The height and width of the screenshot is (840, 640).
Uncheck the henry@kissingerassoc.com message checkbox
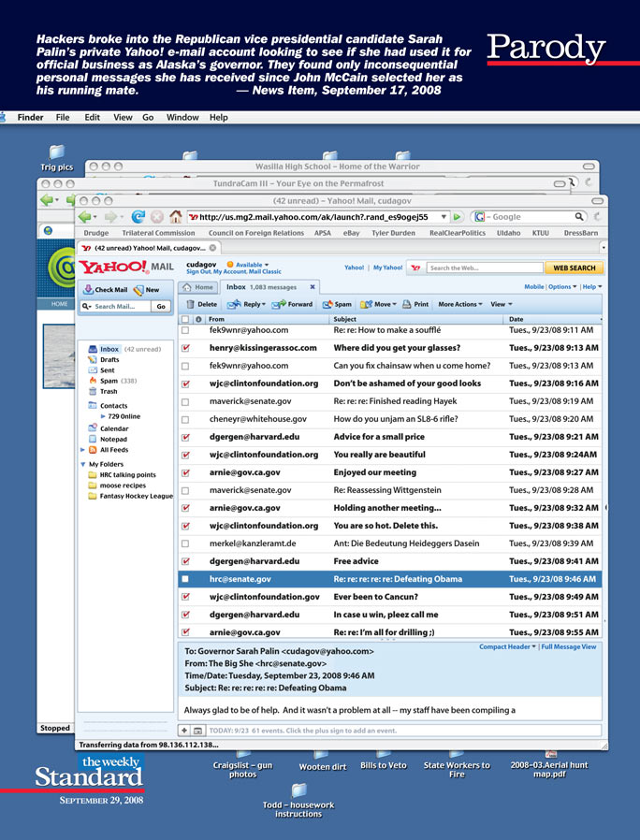tap(185, 348)
